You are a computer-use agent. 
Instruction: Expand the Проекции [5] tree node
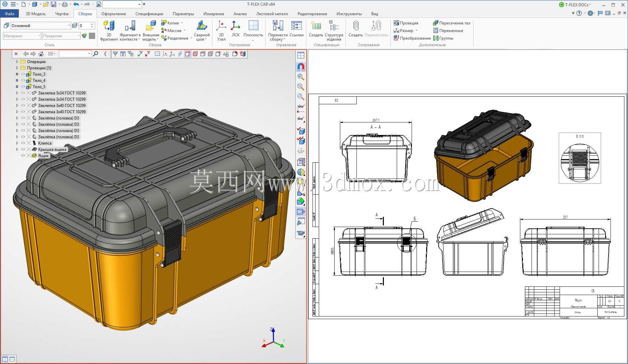point(17,68)
